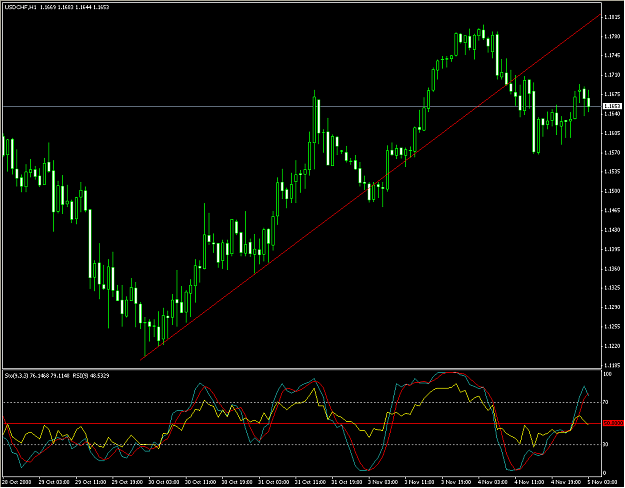
Task: Click the red 50.0000 level label
Action: pyautogui.click(x=613, y=423)
